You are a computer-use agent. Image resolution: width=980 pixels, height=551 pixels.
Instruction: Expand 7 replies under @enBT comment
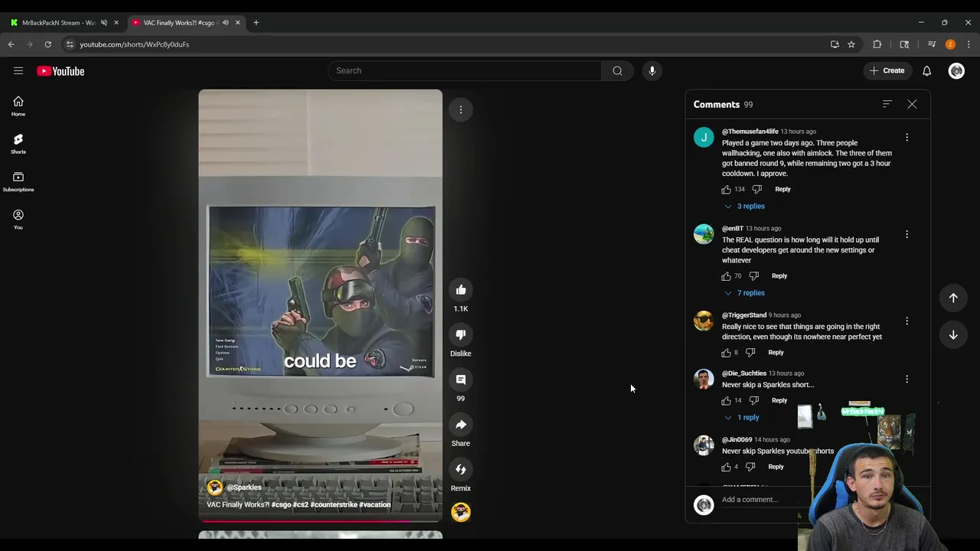click(x=744, y=293)
